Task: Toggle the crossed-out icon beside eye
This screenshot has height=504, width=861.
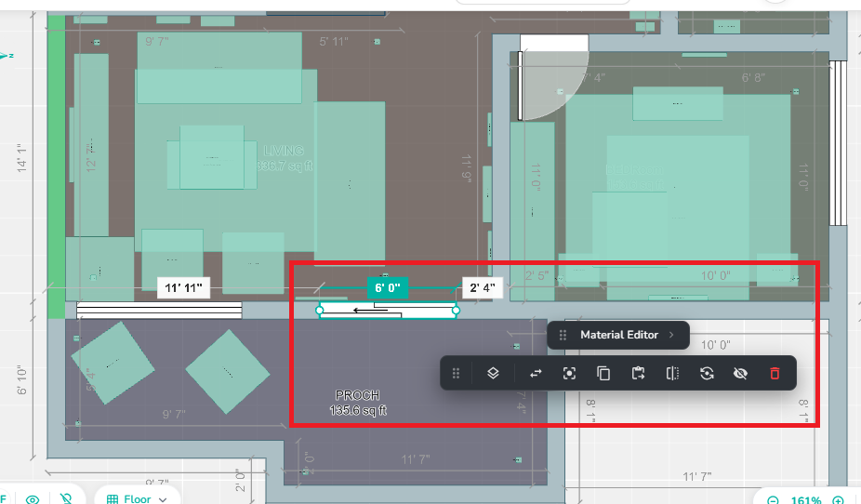Action: pyautogui.click(x=66, y=498)
